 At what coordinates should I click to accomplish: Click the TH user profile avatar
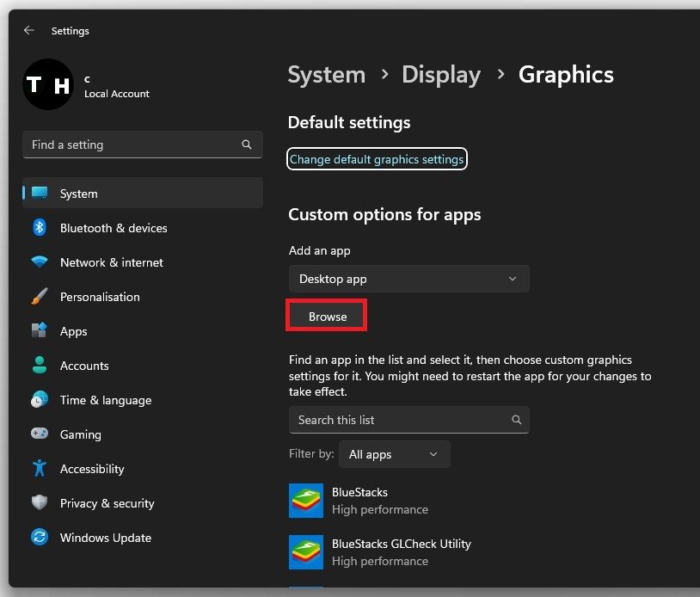[x=48, y=84]
